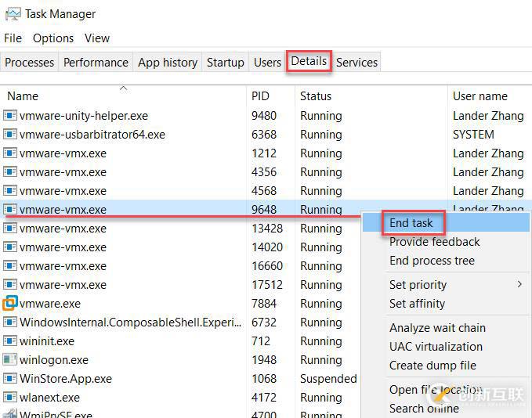The image size is (532, 418).
Task: Click icon of vmware-vmx.exe PID 1212
Action: click(10, 153)
